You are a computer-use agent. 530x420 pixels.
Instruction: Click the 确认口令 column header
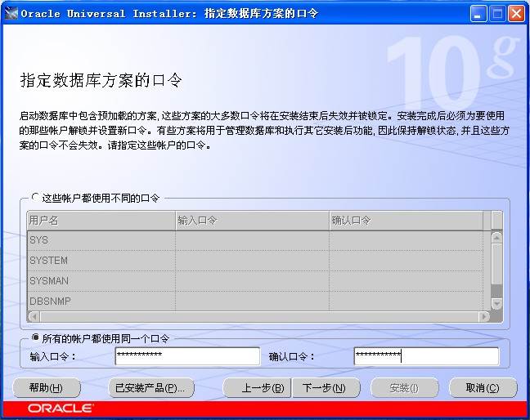pos(406,221)
